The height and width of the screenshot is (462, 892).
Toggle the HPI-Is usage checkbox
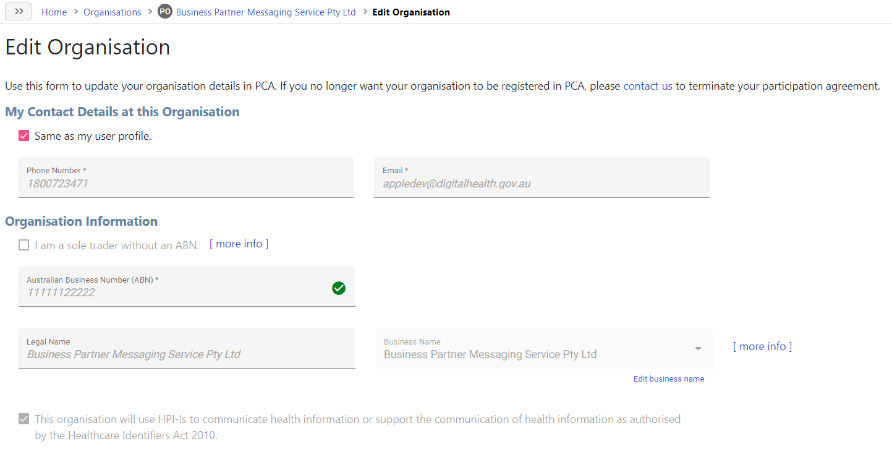point(24,419)
